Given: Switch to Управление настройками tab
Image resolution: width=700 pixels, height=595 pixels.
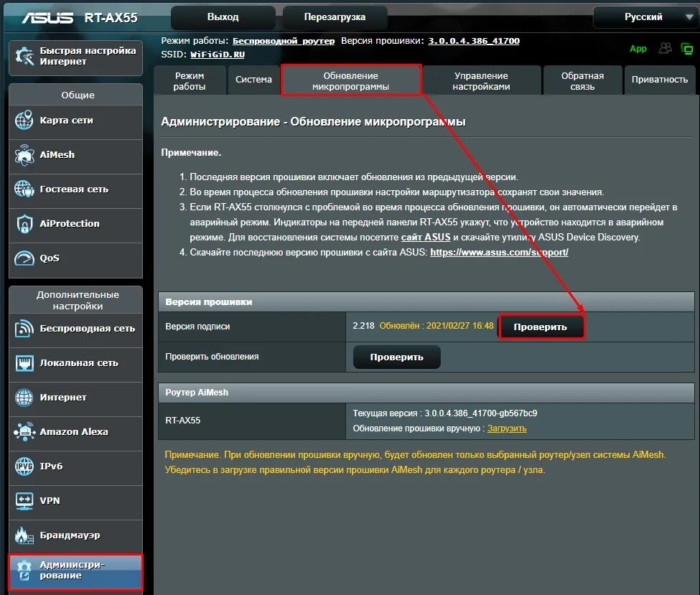Looking at the screenshot, I should tap(481, 81).
